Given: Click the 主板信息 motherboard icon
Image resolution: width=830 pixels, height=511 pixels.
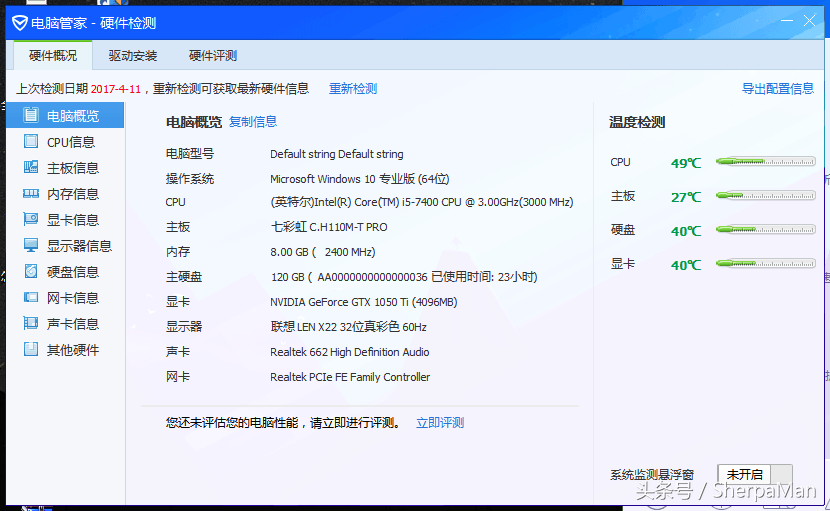Looking at the screenshot, I should pos(31,167).
